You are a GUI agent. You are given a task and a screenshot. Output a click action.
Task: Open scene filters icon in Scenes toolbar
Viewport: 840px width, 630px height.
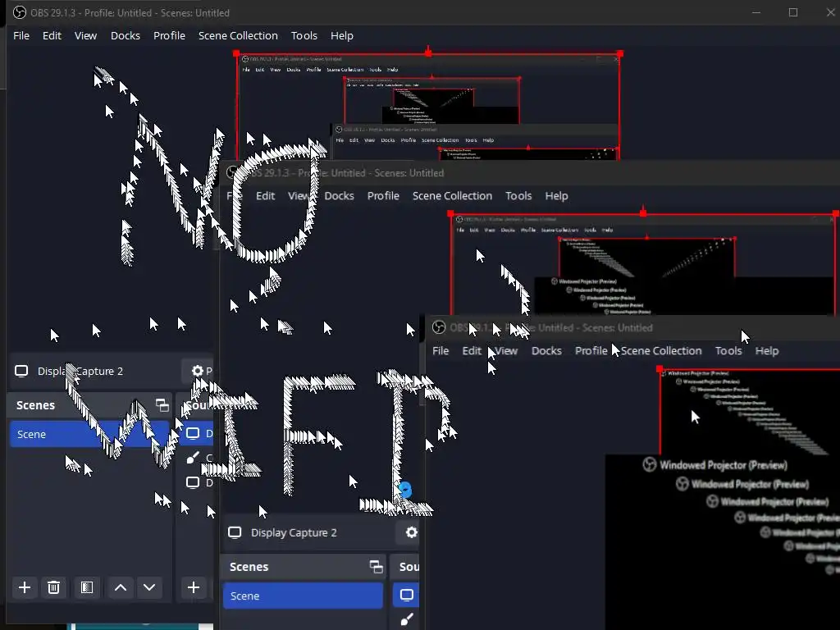87,587
